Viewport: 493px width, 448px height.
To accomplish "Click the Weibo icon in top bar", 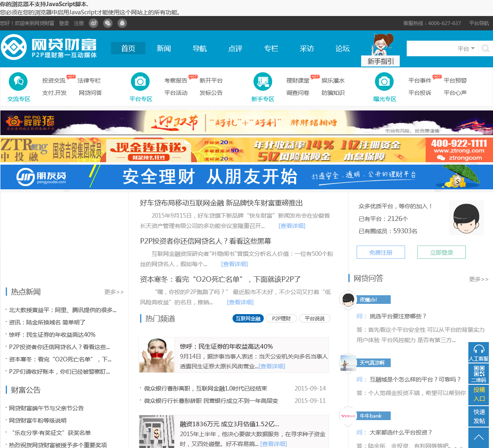I will click(94, 23).
